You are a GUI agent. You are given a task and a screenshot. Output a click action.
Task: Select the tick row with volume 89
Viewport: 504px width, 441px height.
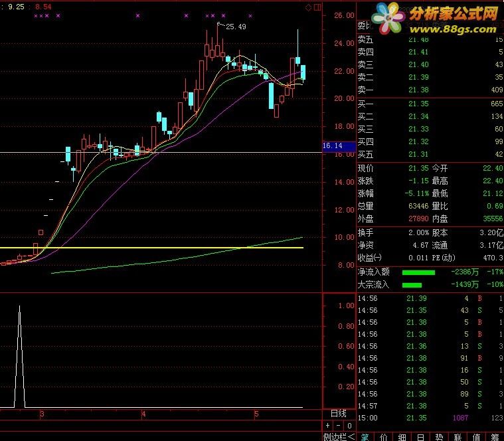click(430, 394)
